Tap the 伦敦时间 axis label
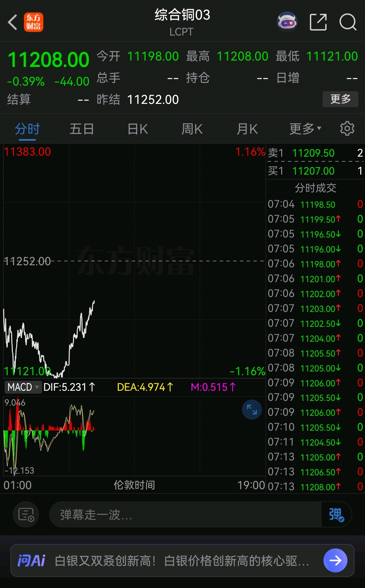Image resolution: width=365 pixels, height=588 pixels. click(x=134, y=485)
